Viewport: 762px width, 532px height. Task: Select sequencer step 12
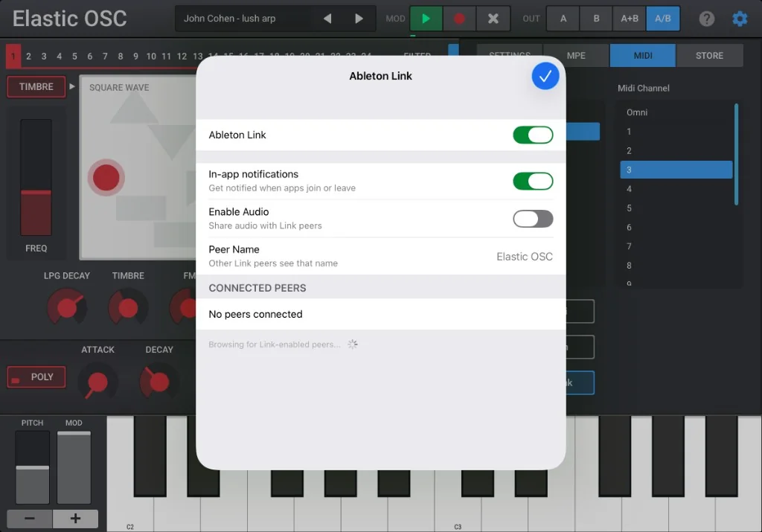click(182, 57)
